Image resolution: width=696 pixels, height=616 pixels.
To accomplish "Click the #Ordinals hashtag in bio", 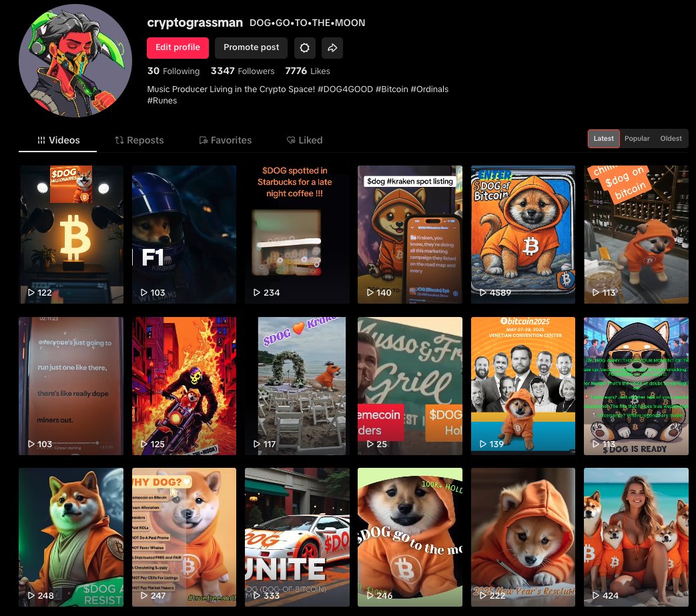I will [429, 89].
